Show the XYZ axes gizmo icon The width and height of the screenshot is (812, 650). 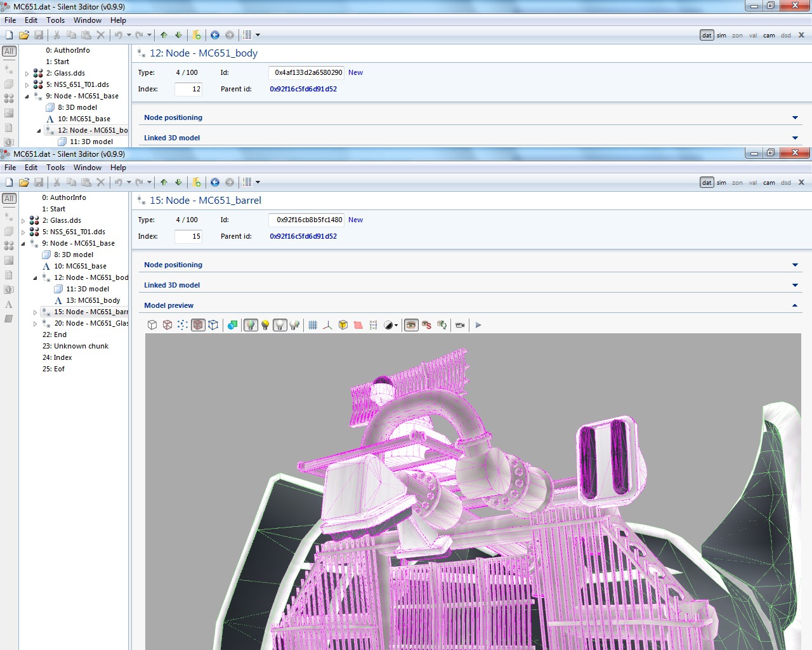327,325
